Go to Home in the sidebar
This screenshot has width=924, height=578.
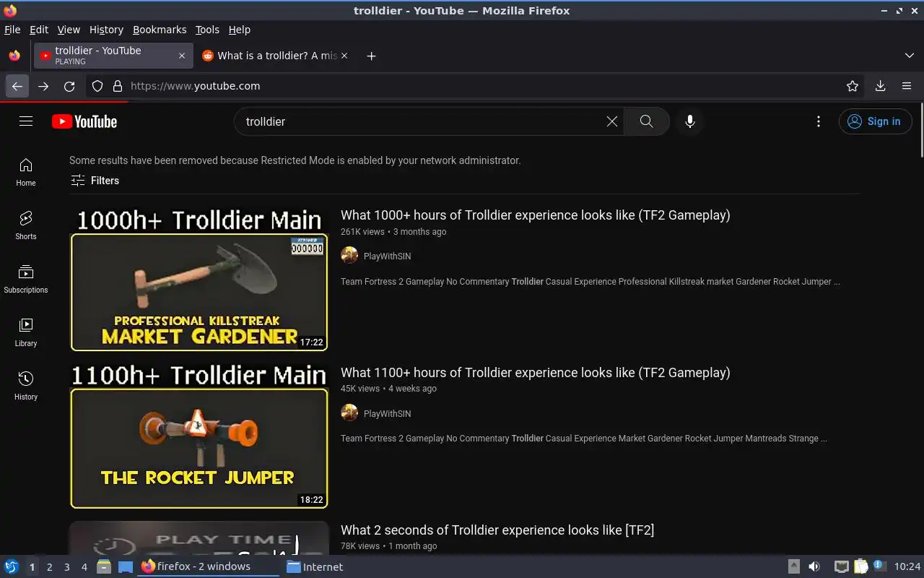[x=26, y=173]
